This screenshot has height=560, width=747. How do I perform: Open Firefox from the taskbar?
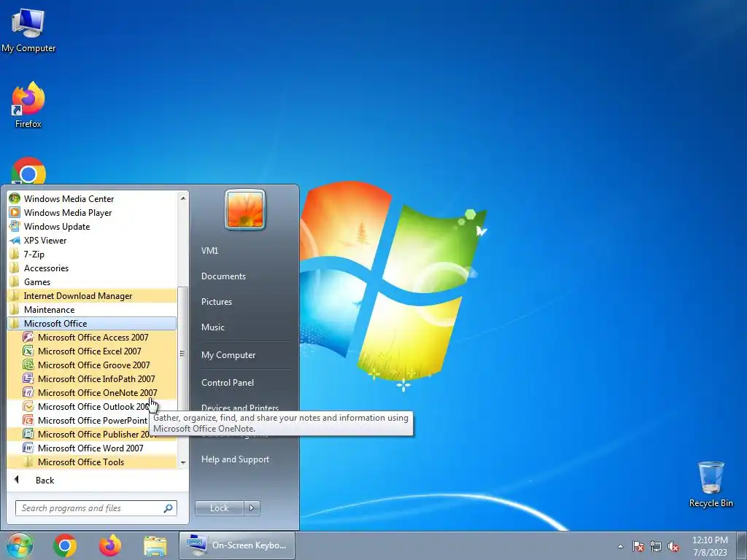point(110,545)
